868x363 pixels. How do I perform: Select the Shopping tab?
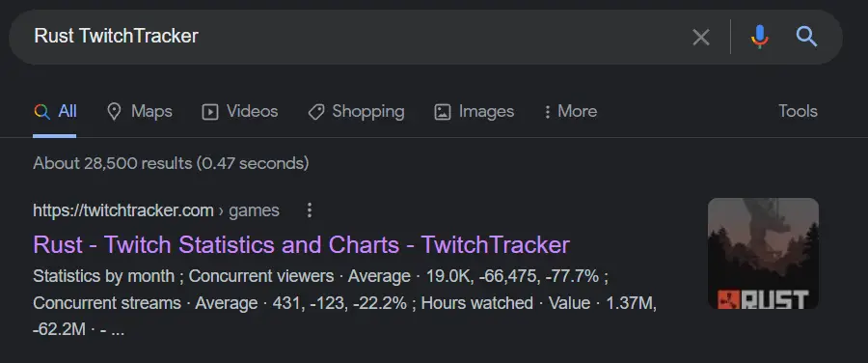pos(356,111)
